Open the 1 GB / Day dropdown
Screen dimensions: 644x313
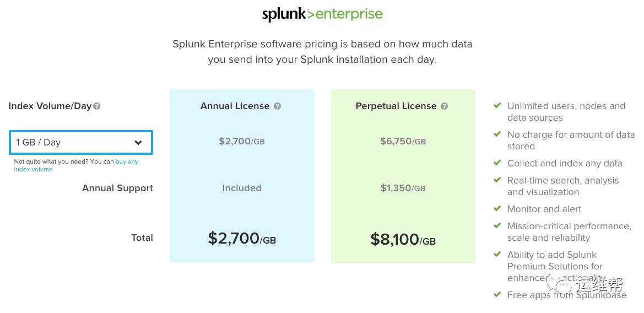point(81,143)
